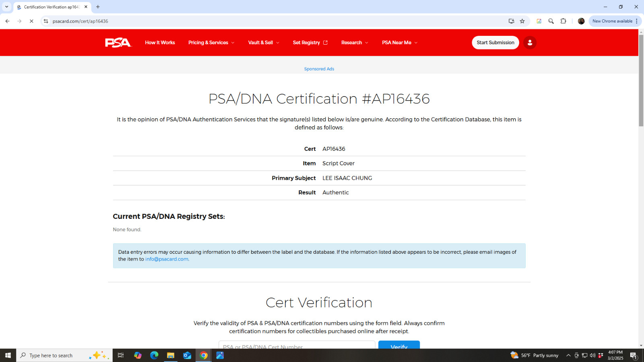This screenshot has width=644, height=362.
Task: Bookmark this page with the star icon
Action: click(522, 21)
